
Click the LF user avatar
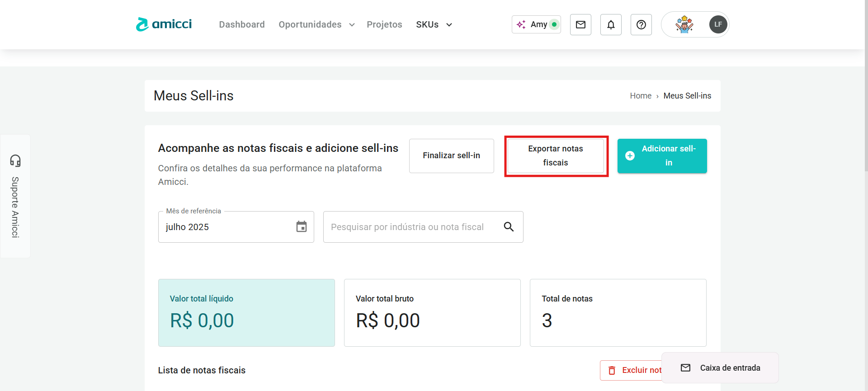pyautogui.click(x=718, y=24)
